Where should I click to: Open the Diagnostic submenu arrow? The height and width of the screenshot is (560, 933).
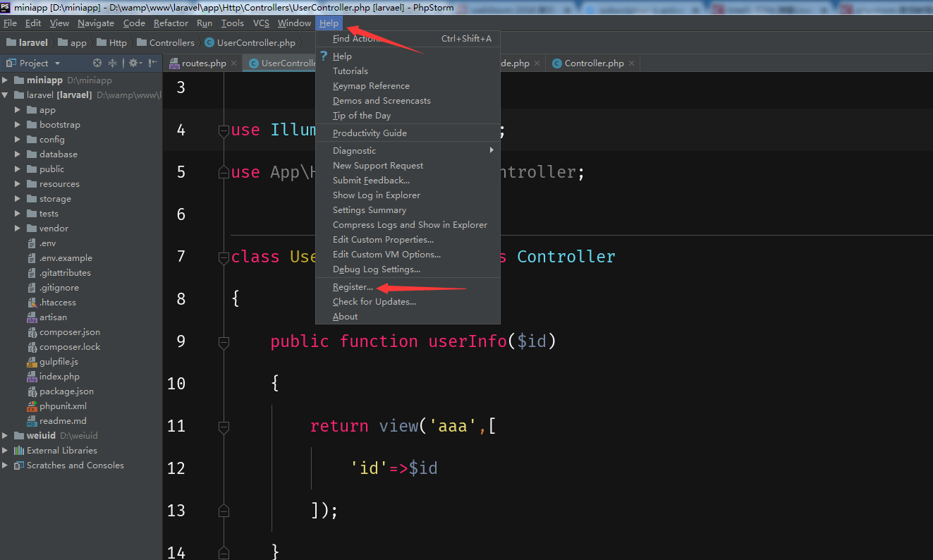492,150
